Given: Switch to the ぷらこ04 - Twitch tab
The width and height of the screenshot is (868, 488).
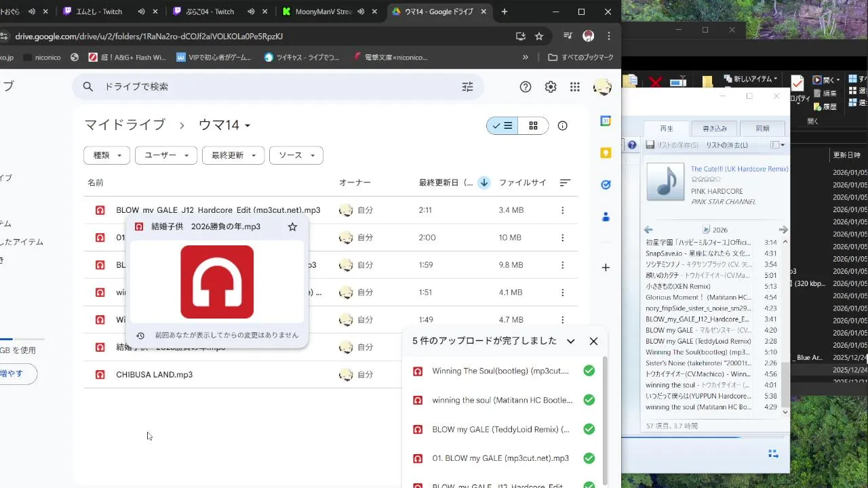Looking at the screenshot, I should pyautogui.click(x=220, y=12).
